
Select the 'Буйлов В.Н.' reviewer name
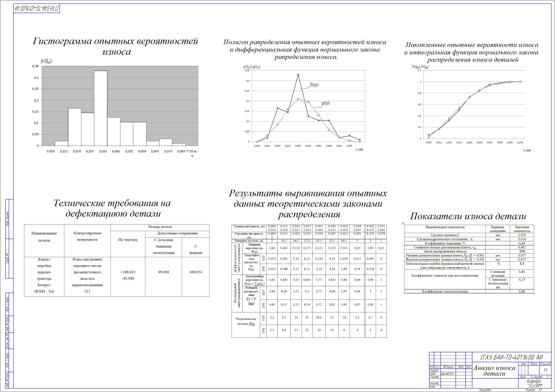(x=447, y=374)
